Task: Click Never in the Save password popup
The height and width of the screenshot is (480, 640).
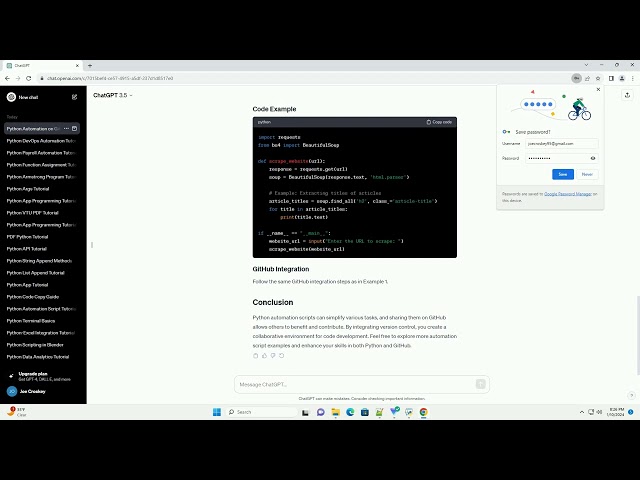Action: pyautogui.click(x=587, y=174)
